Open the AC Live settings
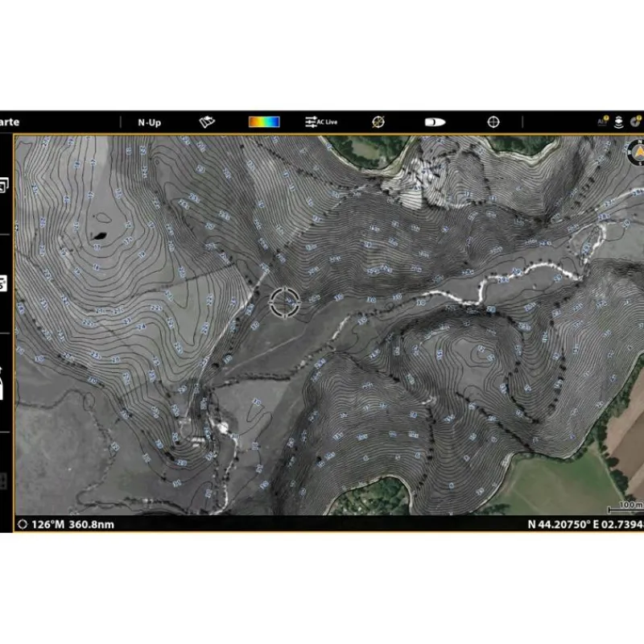 [x=321, y=122]
